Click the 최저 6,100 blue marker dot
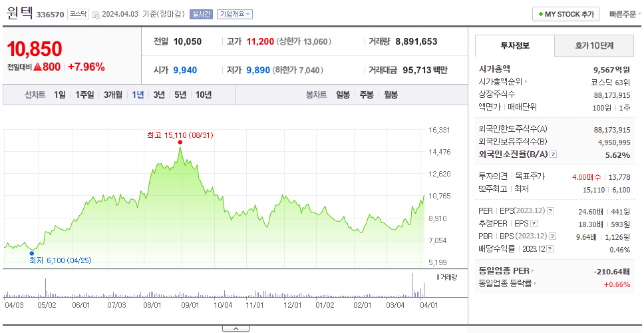 (x=32, y=253)
